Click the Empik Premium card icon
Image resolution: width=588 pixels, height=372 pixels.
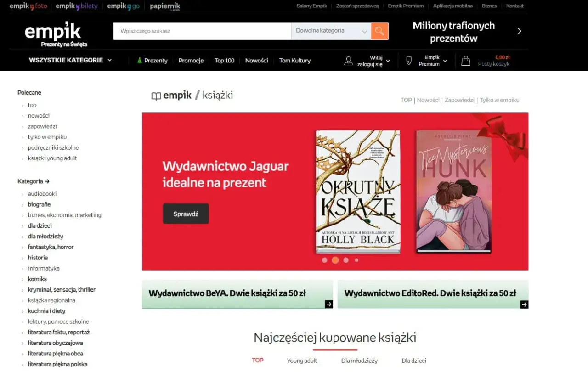408,60
